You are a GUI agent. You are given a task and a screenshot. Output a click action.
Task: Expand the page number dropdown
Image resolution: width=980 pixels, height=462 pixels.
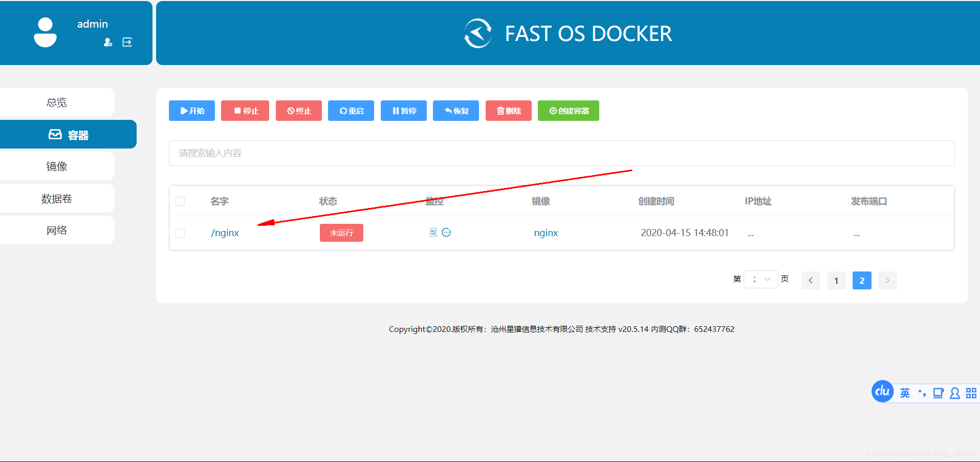(761, 279)
